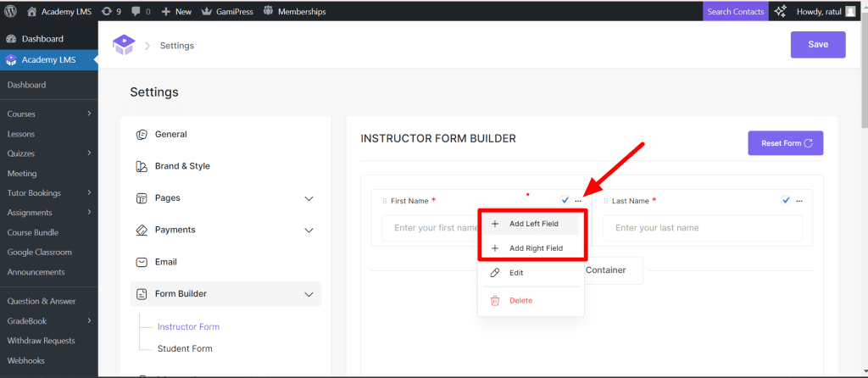This screenshot has width=868, height=378.
Task: Click the Settings breadcrumb text
Action: tap(177, 46)
